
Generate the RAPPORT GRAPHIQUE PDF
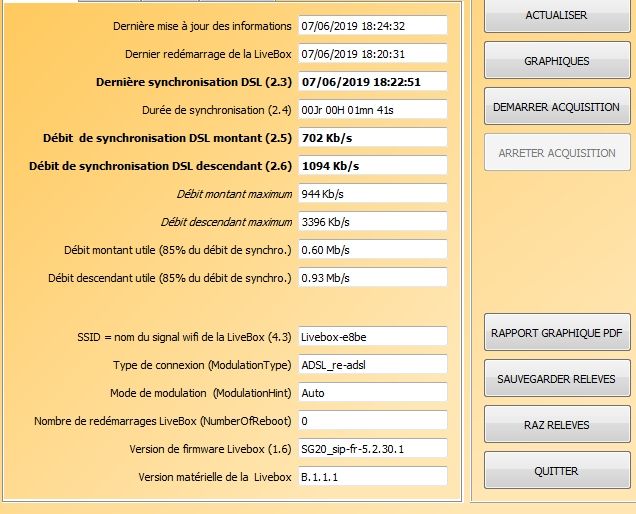point(557,333)
